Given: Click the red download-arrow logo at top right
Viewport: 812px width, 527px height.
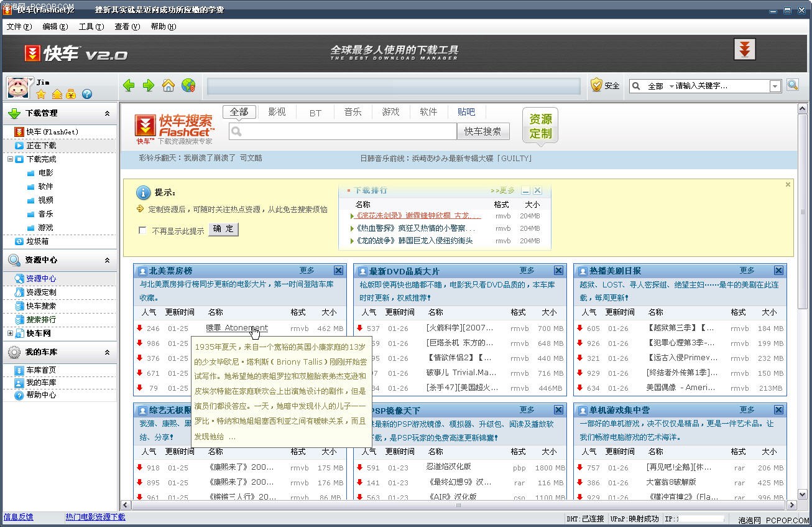Looking at the screenshot, I should (x=744, y=49).
